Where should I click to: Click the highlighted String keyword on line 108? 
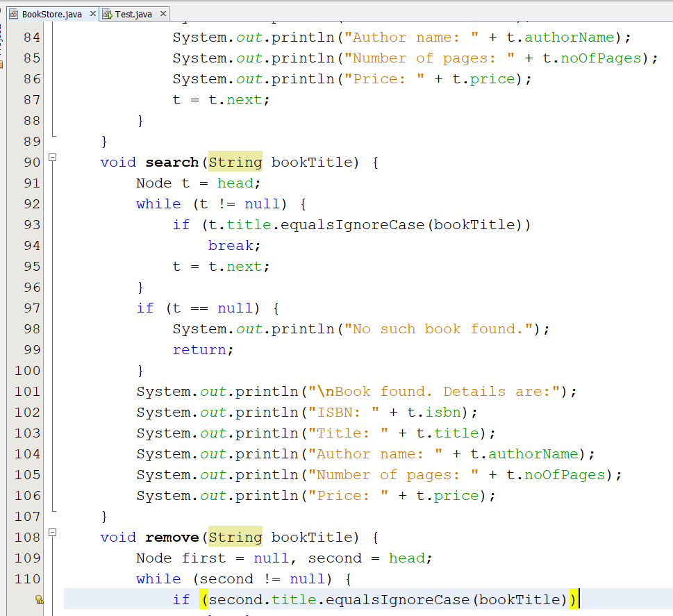coord(234,537)
